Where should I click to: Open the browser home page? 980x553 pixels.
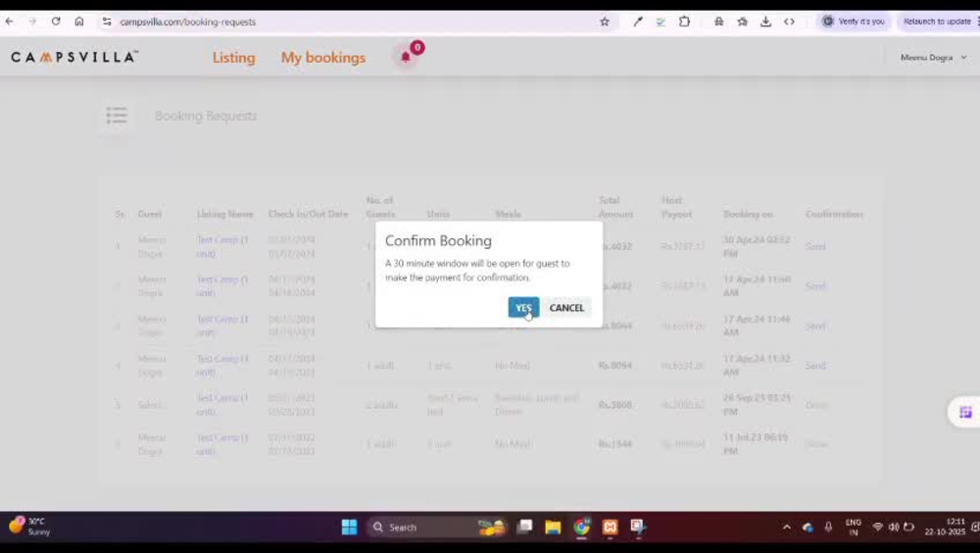tap(79, 22)
